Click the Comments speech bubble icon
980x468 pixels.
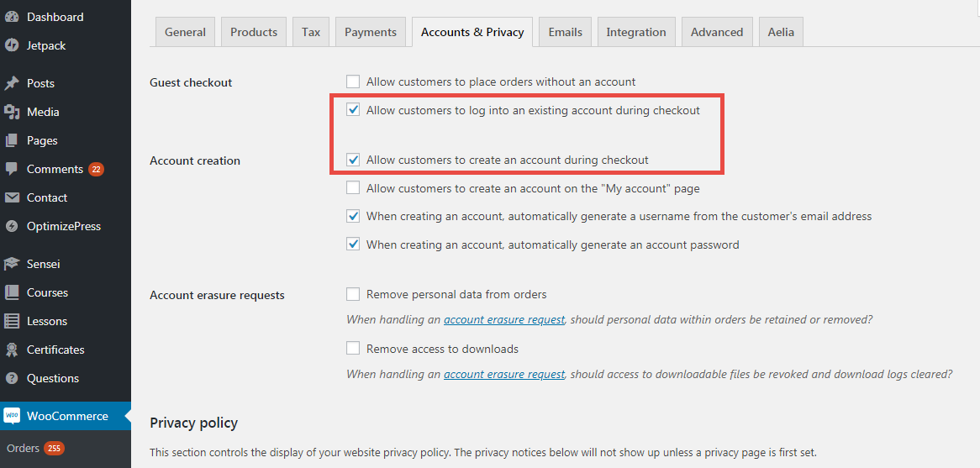click(x=11, y=170)
